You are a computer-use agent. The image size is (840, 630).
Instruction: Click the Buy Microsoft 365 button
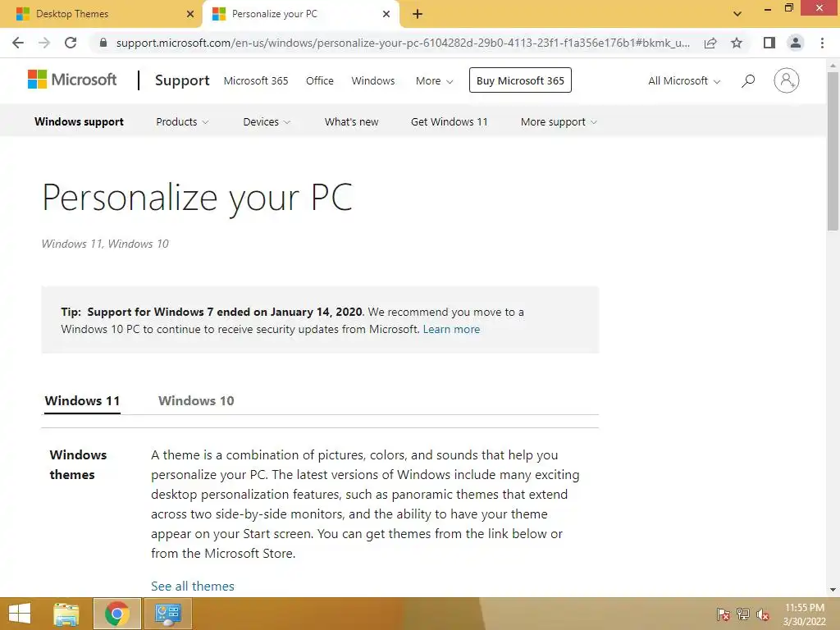click(x=520, y=80)
